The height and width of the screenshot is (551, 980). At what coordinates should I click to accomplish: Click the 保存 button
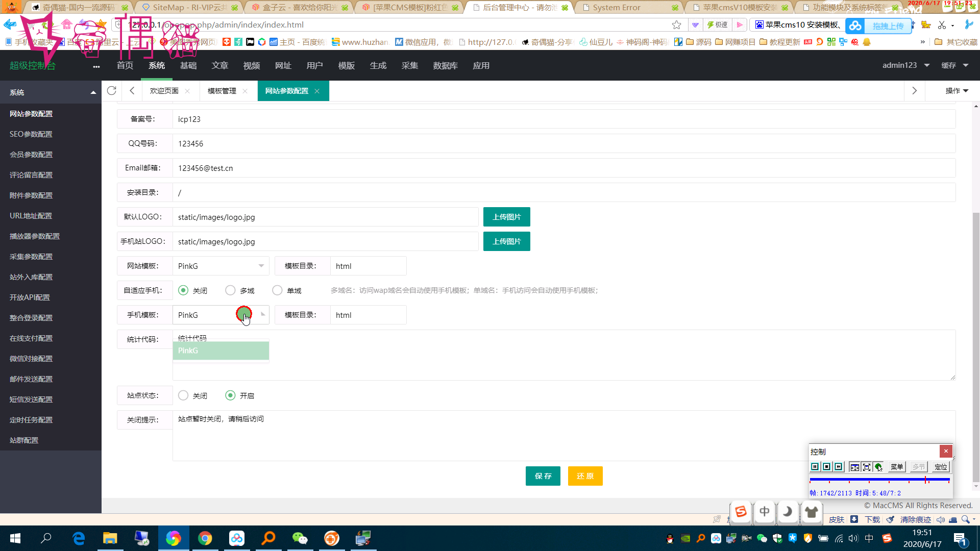(543, 476)
